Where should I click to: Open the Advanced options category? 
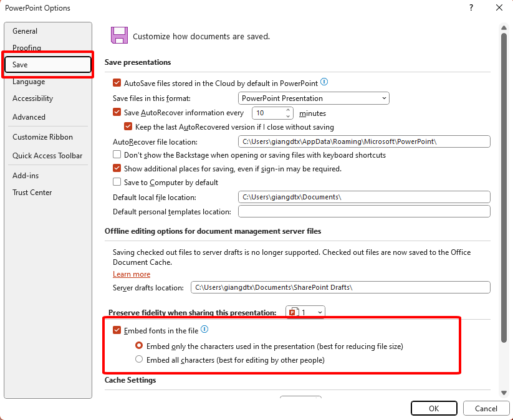tap(29, 117)
